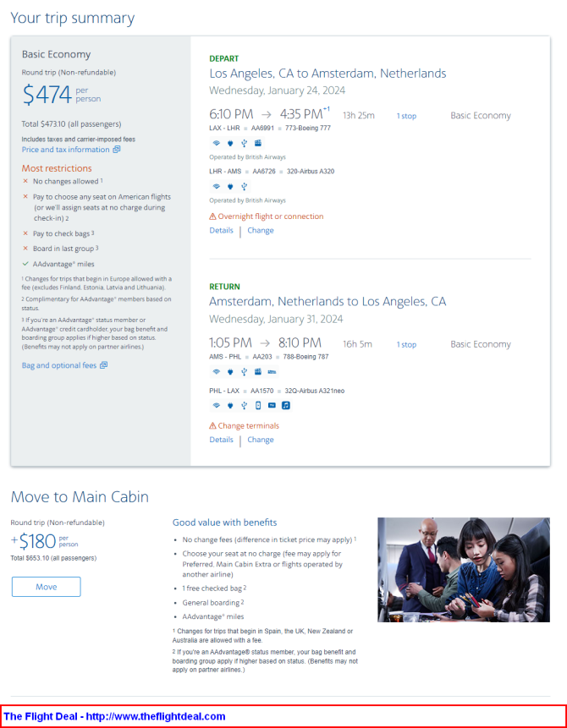View Details for the departing flight
This screenshot has height=728, width=567.
pyautogui.click(x=221, y=230)
